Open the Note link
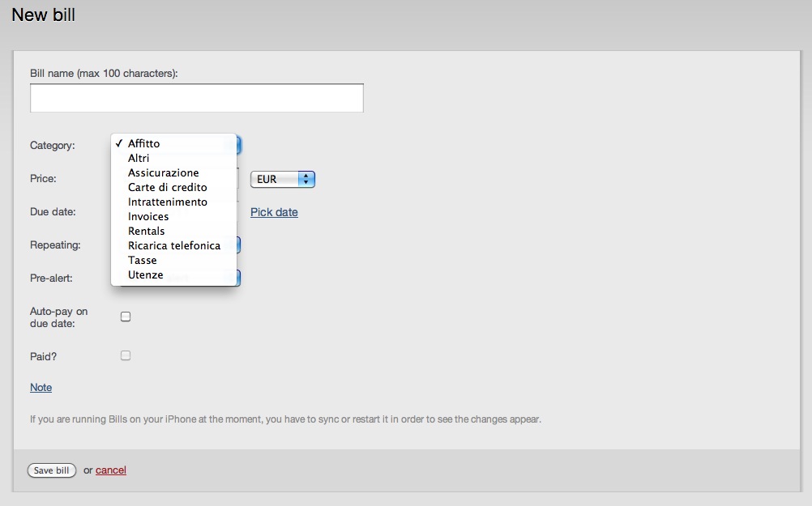Viewport: 812px width, 506px height. point(41,388)
